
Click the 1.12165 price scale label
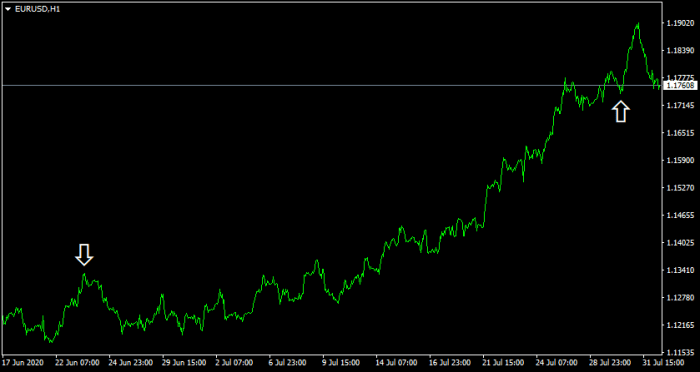[680, 325]
